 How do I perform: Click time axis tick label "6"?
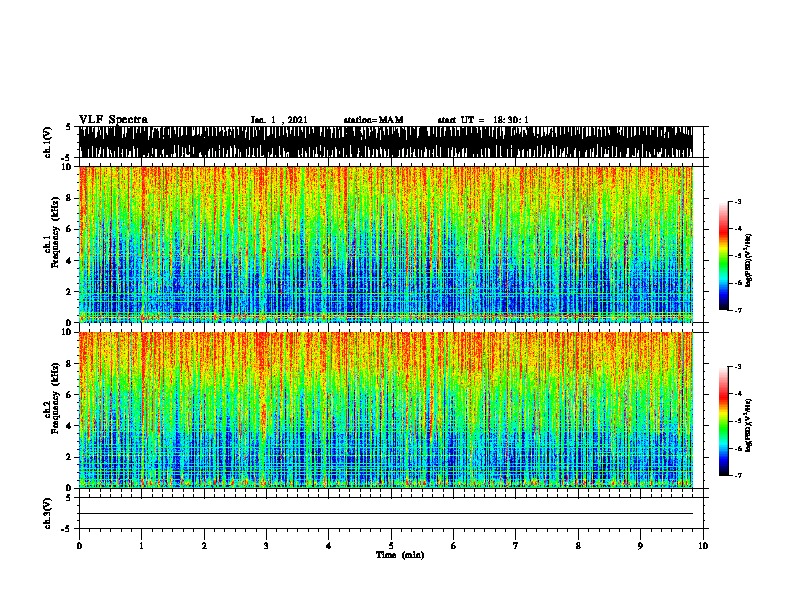pos(454,546)
